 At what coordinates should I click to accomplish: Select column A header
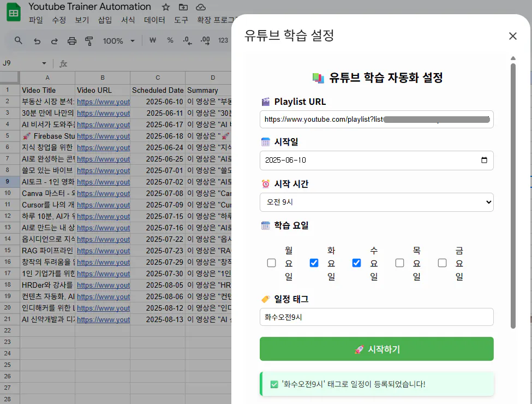[x=47, y=78]
